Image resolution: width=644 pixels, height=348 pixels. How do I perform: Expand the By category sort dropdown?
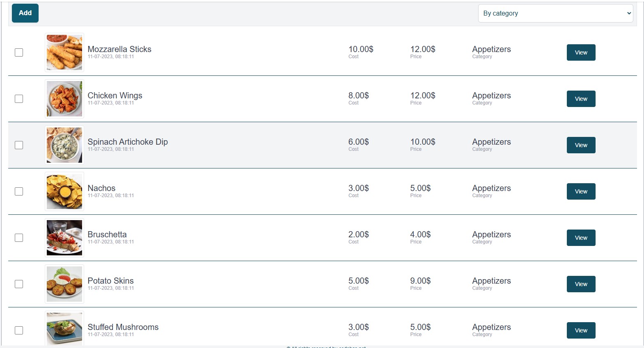point(555,14)
